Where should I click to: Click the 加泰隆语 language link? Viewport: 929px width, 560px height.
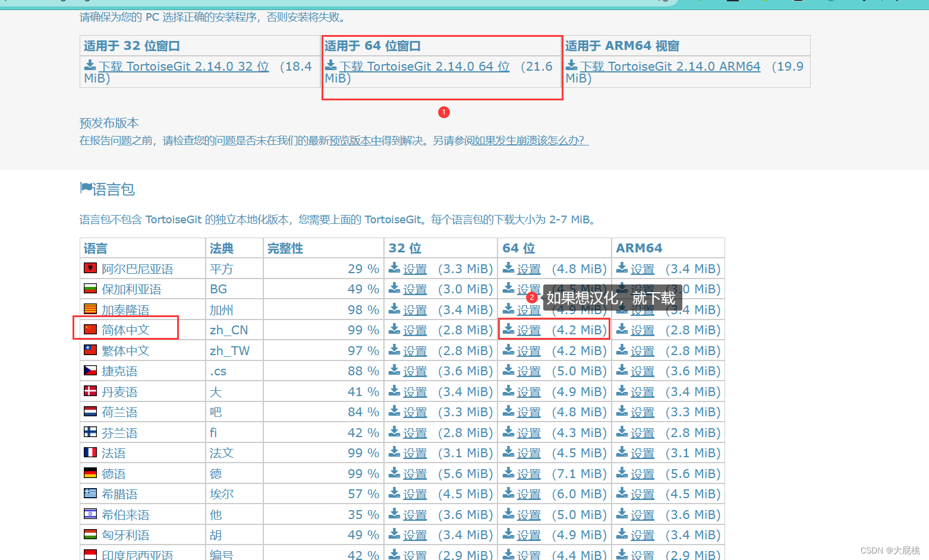click(x=125, y=310)
